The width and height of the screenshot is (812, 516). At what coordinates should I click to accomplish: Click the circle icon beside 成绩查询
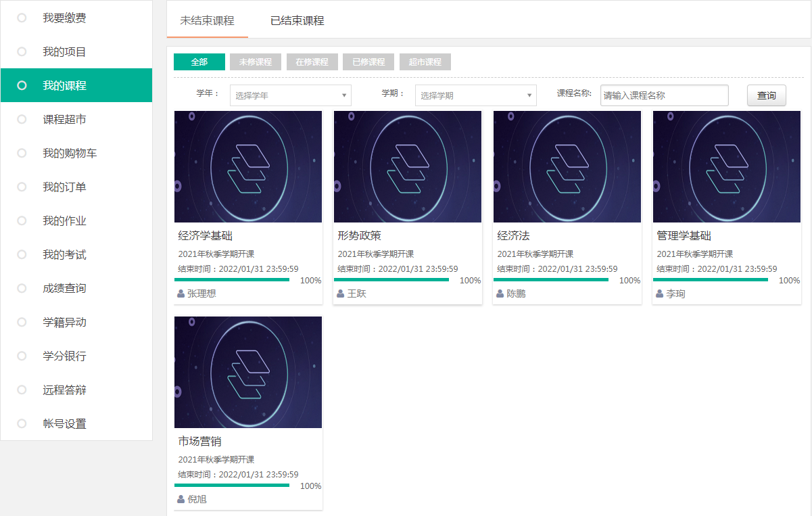click(x=22, y=288)
